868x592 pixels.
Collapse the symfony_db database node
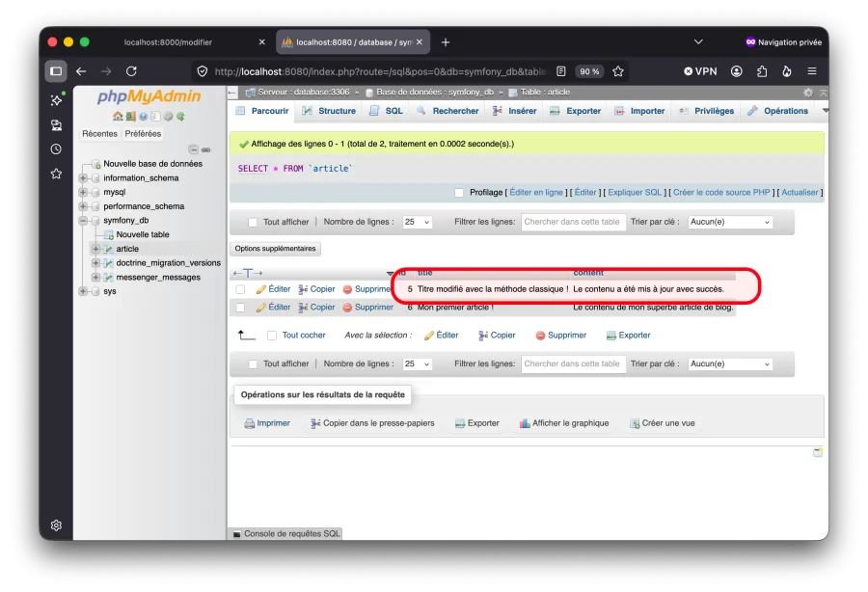[83, 220]
